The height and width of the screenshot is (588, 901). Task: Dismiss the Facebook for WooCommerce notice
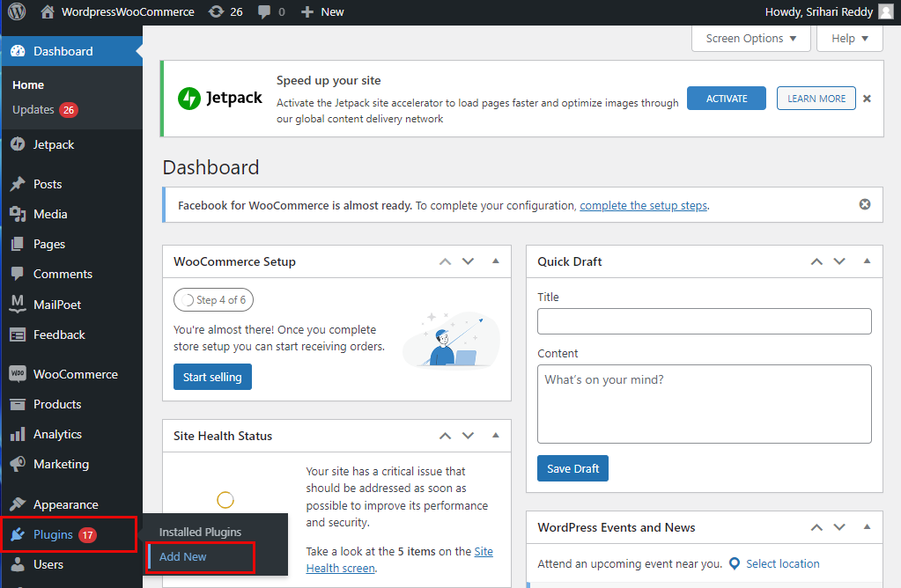pyautogui.click(x=865, y=204)
